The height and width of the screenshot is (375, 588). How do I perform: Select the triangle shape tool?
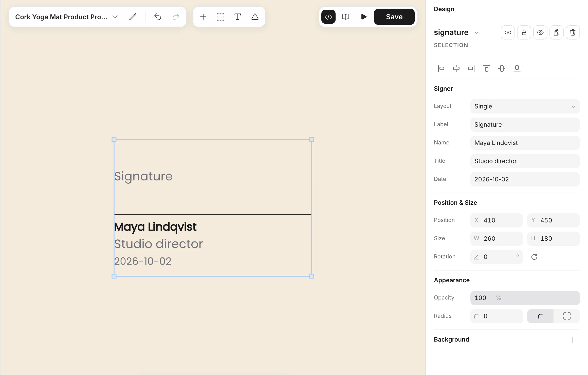coord(255,17)
